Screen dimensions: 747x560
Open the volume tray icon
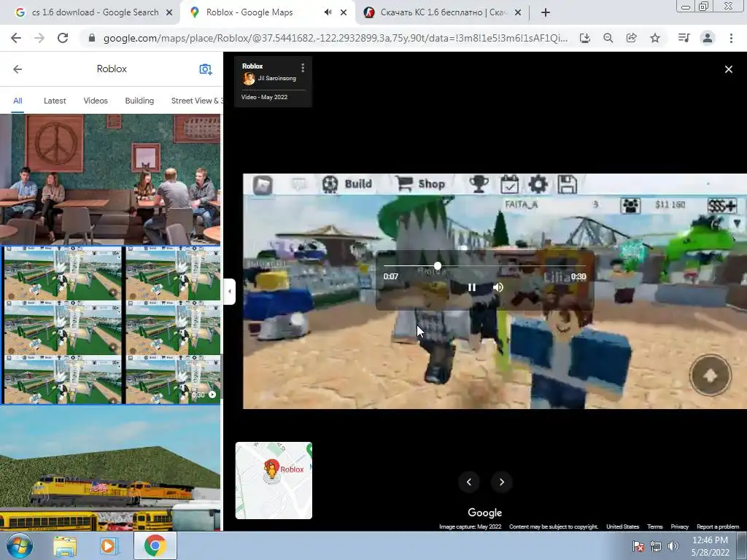pyautogui.click(x=673, y=546)
